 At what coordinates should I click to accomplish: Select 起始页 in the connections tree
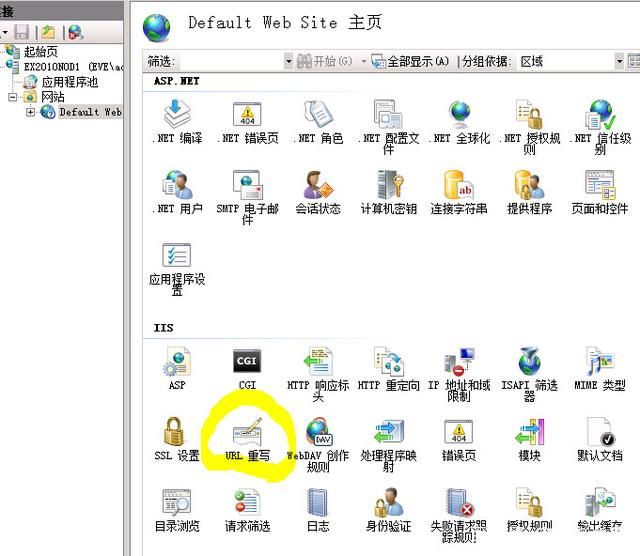pyautogui.click(x=40, y=51)
